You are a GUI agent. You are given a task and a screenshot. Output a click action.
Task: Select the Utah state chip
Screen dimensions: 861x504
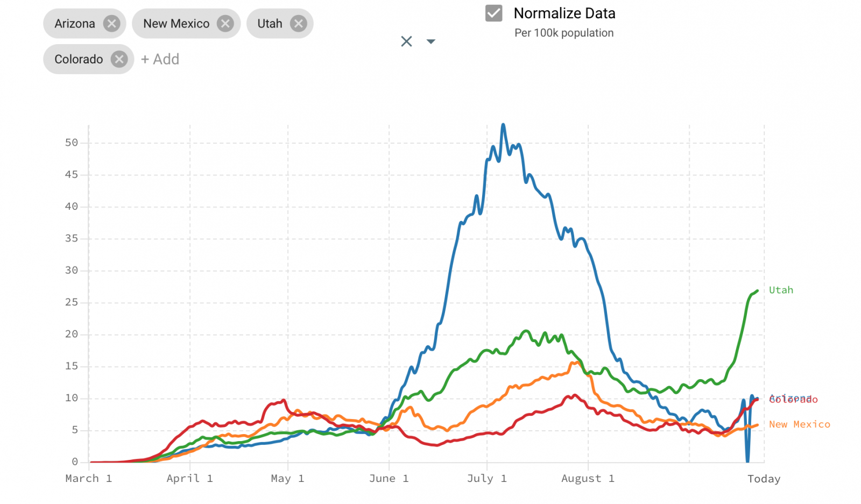(270, 24)
